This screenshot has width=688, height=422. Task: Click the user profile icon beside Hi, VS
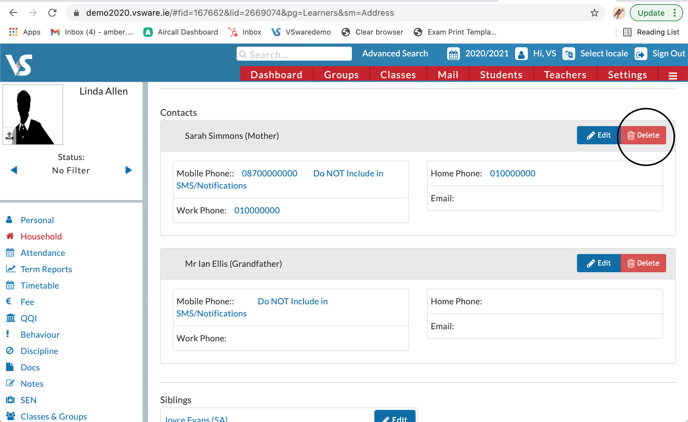click(521, 54)
